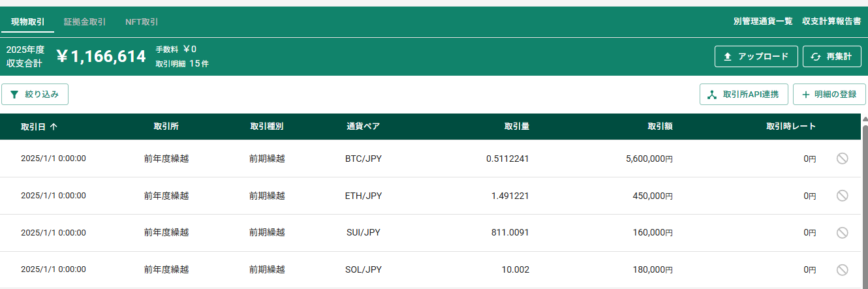868x289 pixels.
Task: Click the prohibited icon in SUI/JPY row
Action: coord(843,232)
